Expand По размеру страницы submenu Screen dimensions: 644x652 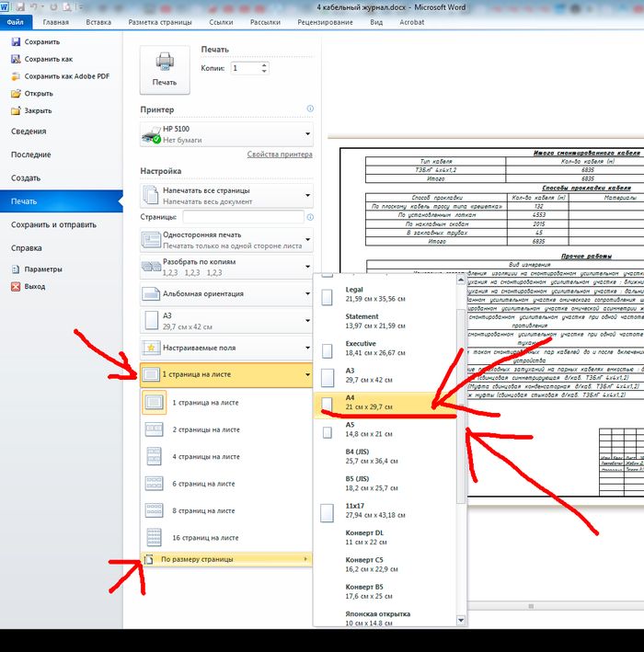[x=226, y=559]
